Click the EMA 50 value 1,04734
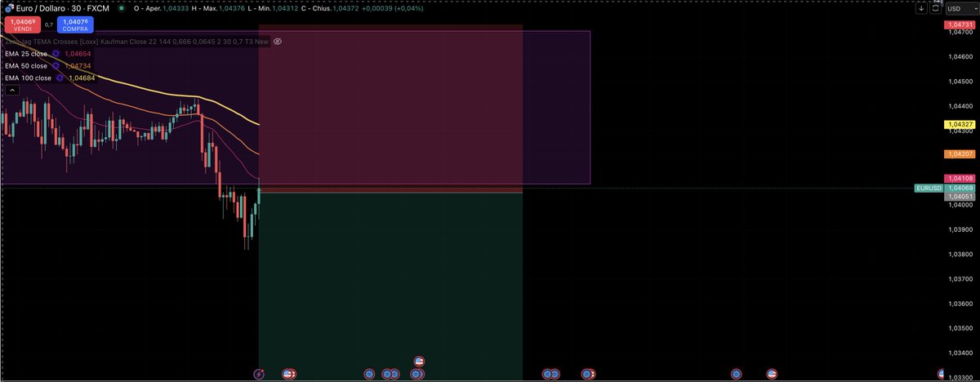980x382 pixels. (x=78, y=65)
